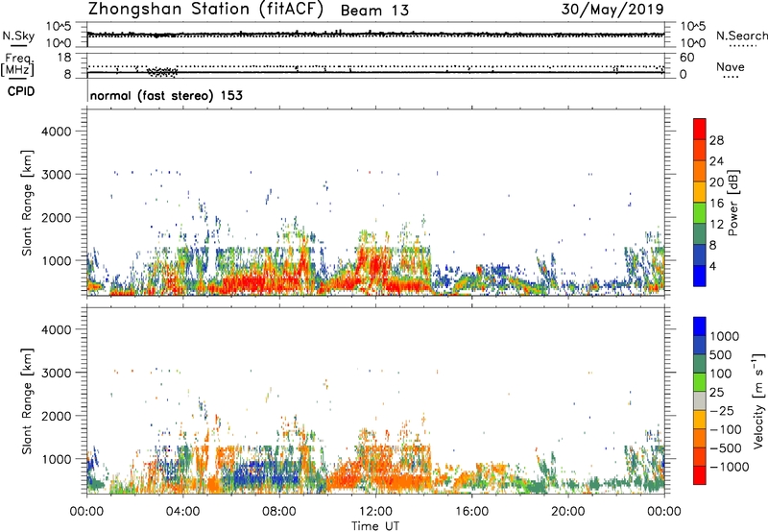Click the 1000 tick of the velocity panel
768x532 pixels.
(x=57, y=458)
